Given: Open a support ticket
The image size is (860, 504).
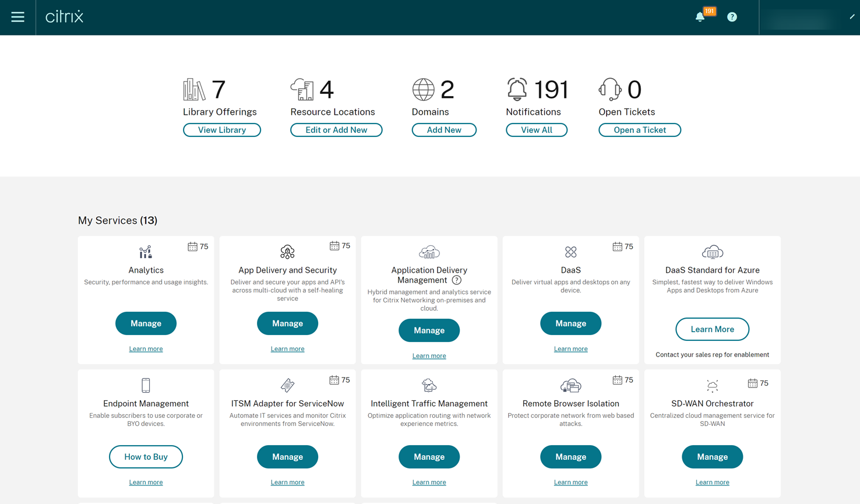Looking at the screenshot, I should pos(639,130).
